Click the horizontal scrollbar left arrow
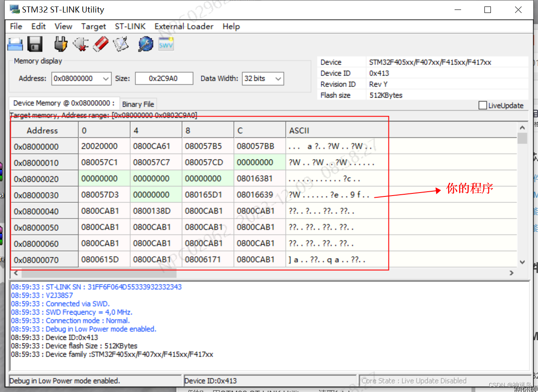Screen dimensions: 538x392 click(16, 273)
